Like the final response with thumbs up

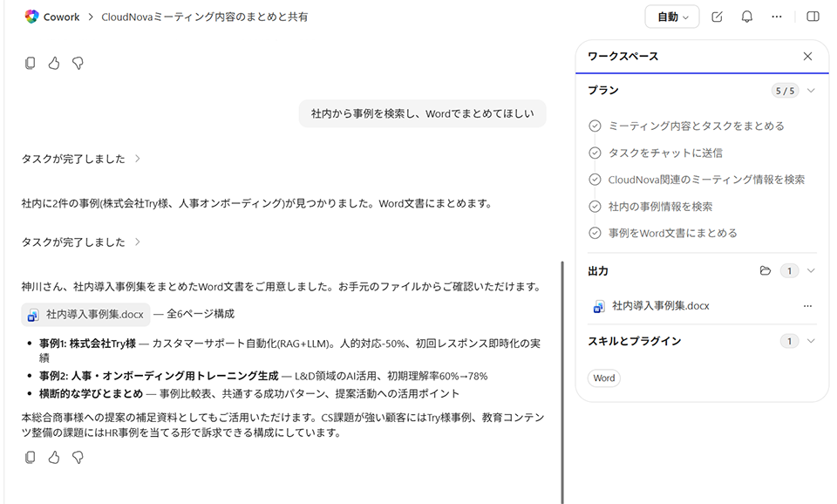pos(54,458)
